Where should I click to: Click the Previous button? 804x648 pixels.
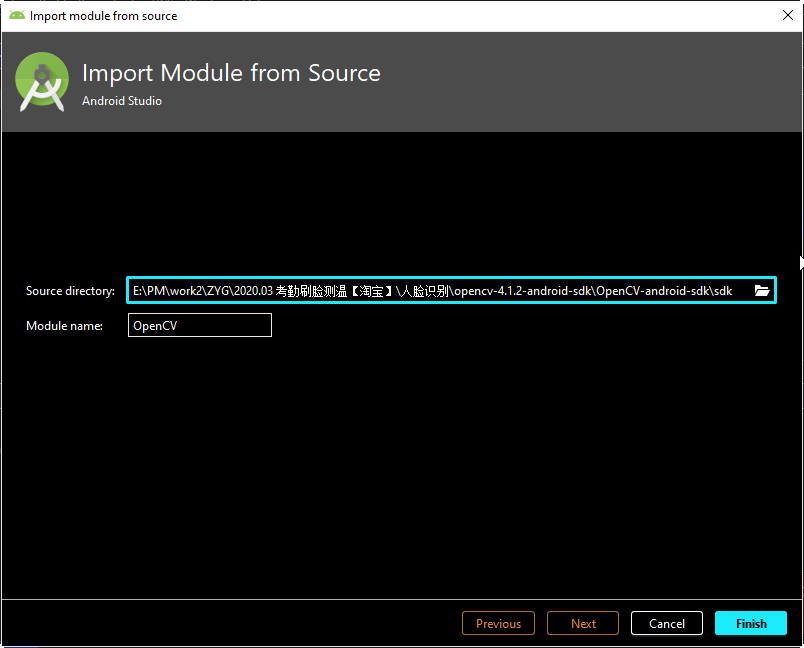498,622
